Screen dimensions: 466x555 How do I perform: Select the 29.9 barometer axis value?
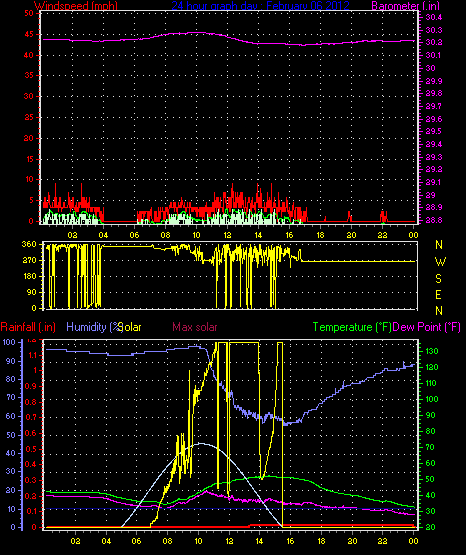point(433,81)
